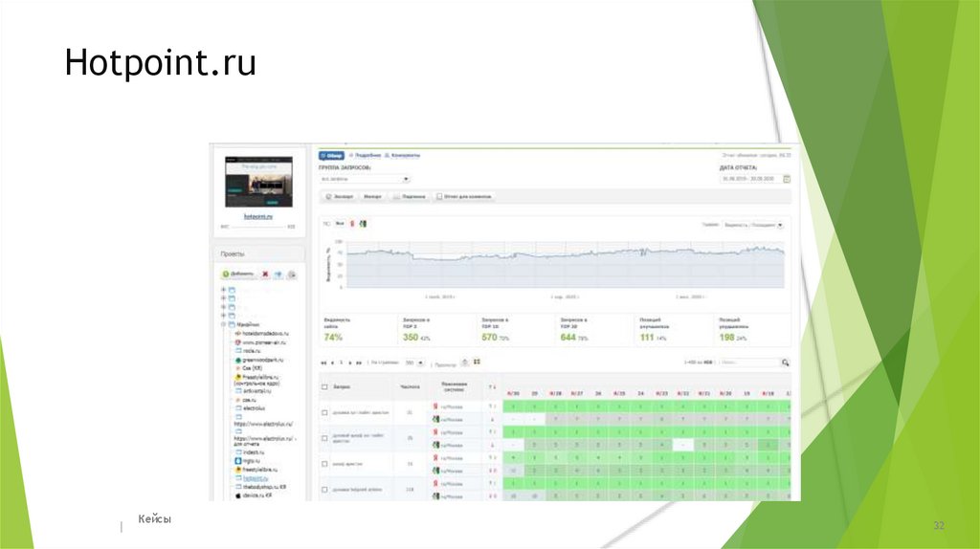Select freestylelibre.ru (контрольное ядро) project

256,381
